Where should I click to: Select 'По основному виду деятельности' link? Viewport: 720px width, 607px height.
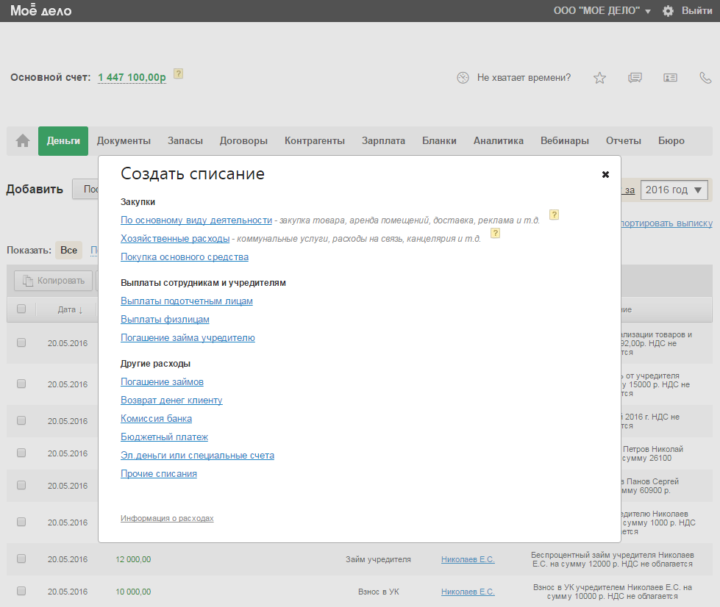tap(196, 220)
